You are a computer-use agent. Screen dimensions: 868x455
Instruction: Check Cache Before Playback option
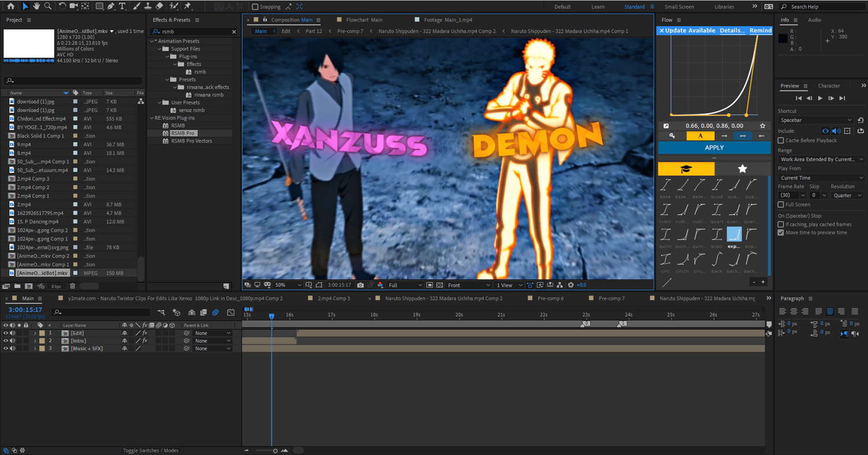(x=781, y=140)
